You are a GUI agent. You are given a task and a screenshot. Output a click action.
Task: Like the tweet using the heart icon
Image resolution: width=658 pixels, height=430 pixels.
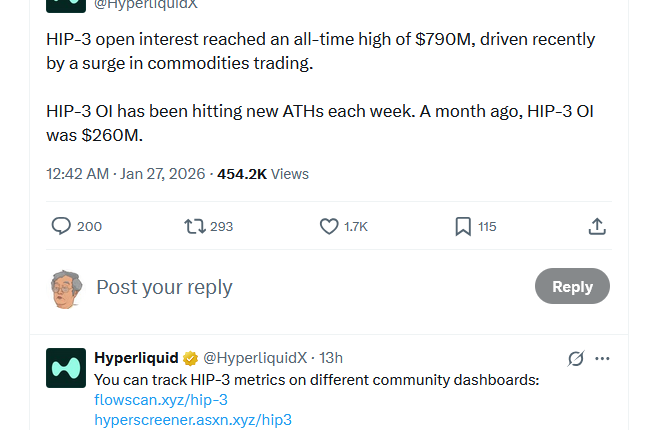tap(329, 227)
